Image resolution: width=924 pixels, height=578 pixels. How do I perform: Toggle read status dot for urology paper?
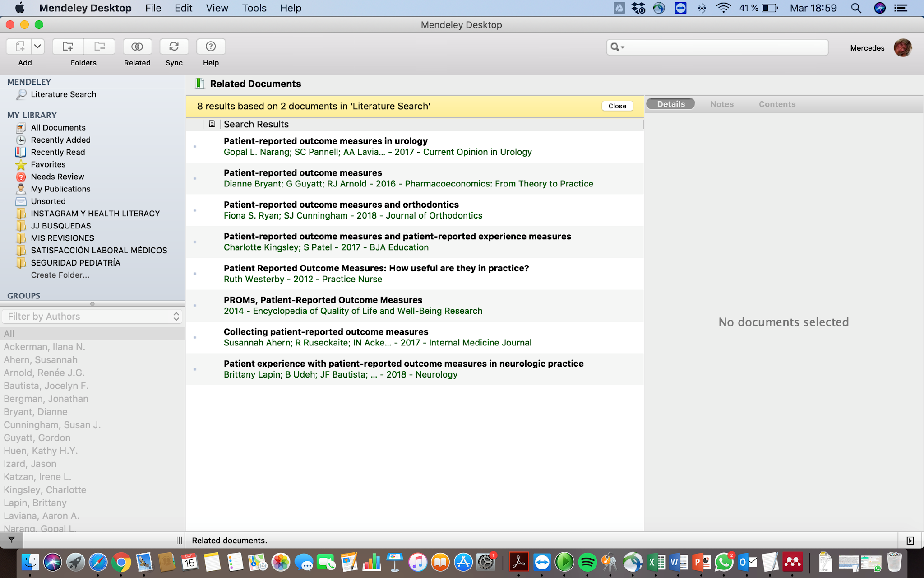click(x=195, y=147)
